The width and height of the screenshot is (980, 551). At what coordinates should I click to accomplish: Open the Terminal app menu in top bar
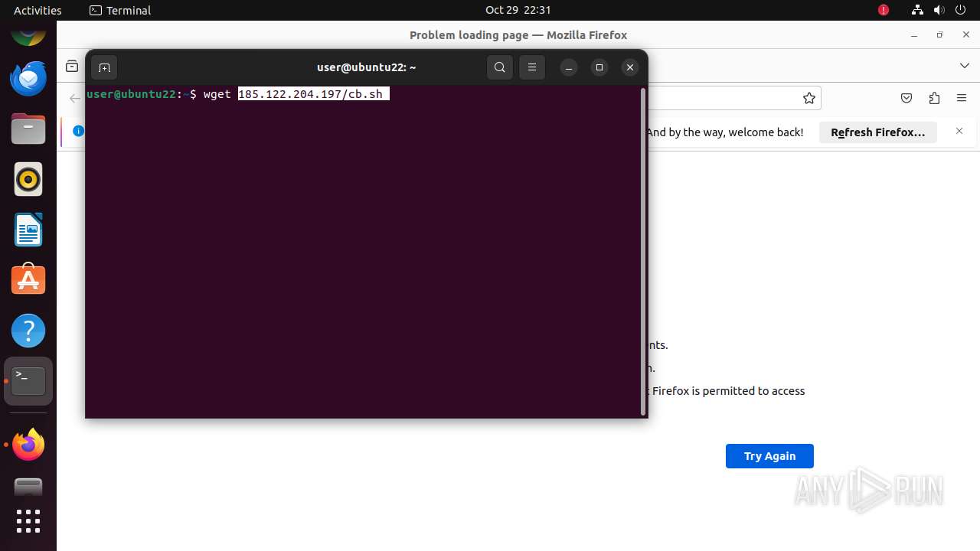(x=120, y=10)
